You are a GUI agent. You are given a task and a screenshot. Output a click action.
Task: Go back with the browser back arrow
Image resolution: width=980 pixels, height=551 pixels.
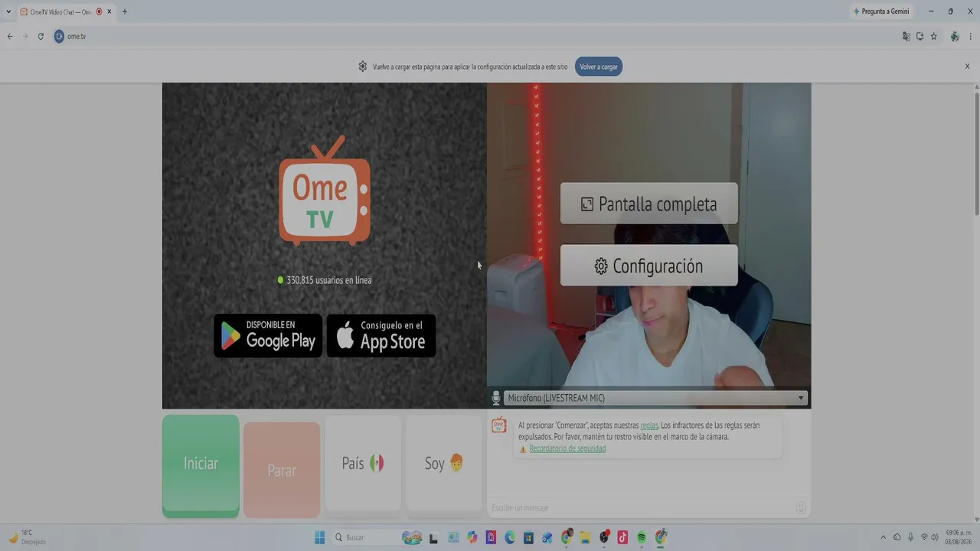[x=10, y=36]
